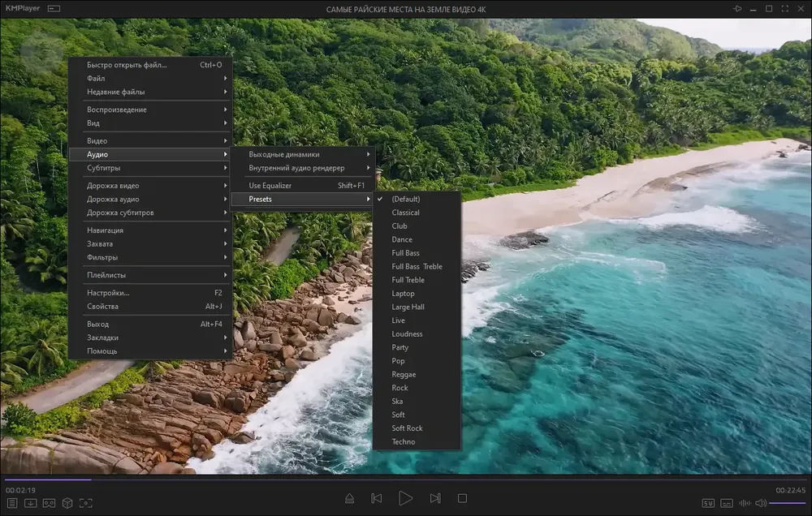Image resolution: width=812 pixels, height=516 pixels.
Task: Toggle the subtitles icon in control bar
Action: (727, 503)
